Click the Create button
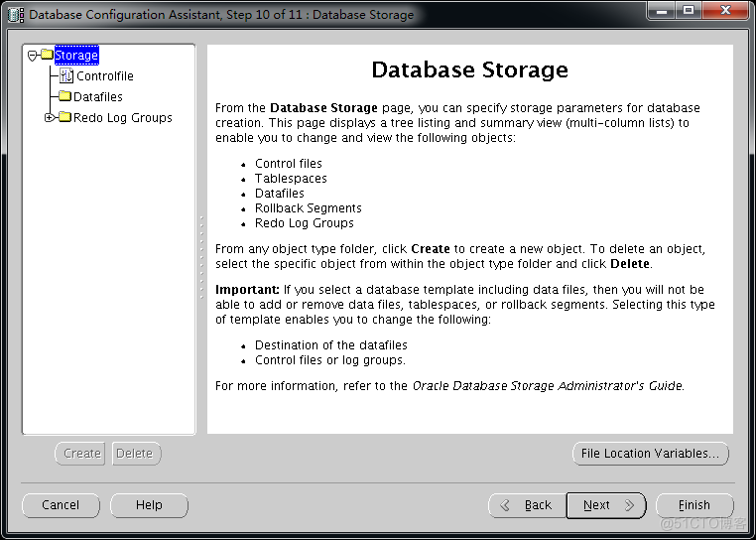Image resolution: width=756 pixels, height=540 pixels. pyautogui.click(x=80, y=454)
